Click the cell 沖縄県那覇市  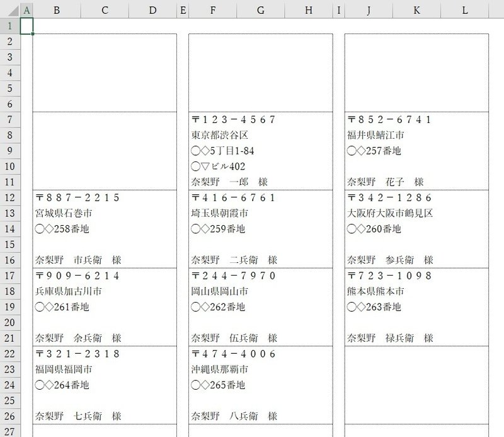(x=219, y=370)
